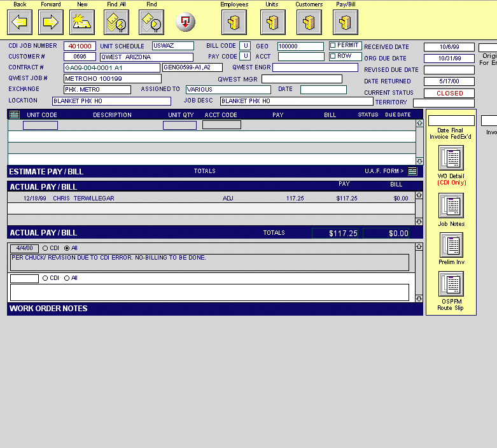Image resolution: width=497 pixels, height=448 pixels.
Task: Click customer name field QWEST ARIZONA
Action: pyautogui.click(x=146, y=57)
